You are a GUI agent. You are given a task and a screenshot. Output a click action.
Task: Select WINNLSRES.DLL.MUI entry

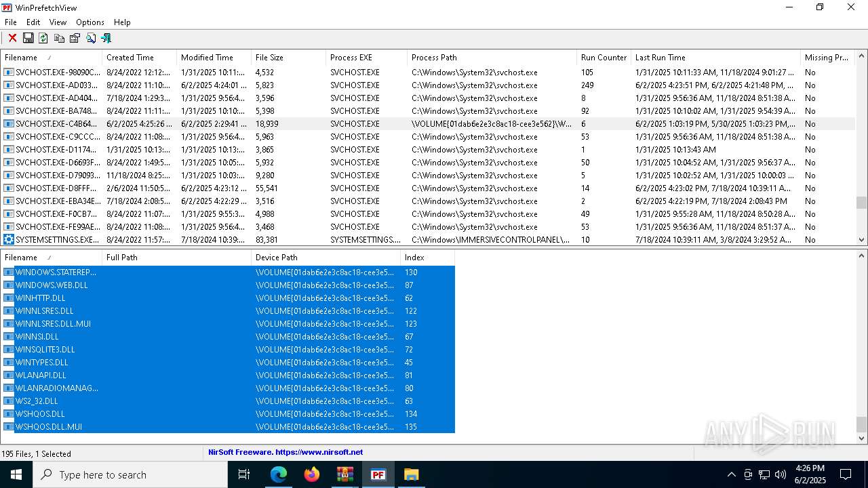228,324
